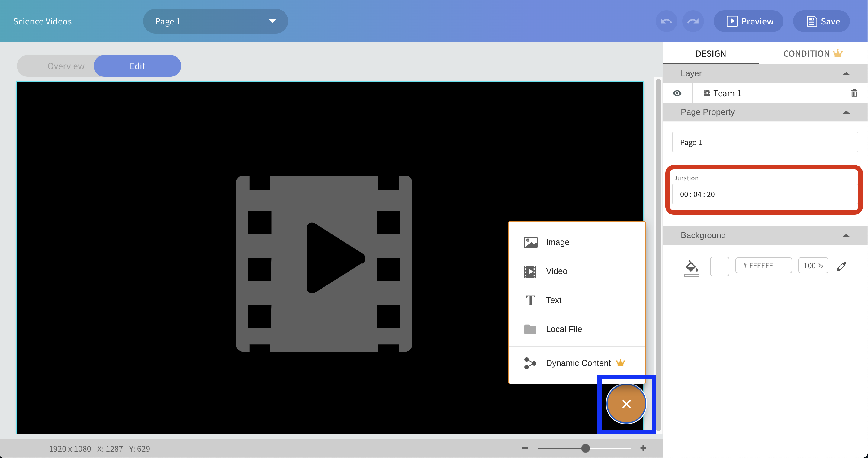Delete the Team 1 layer with trash icon

tap(854, 93)
